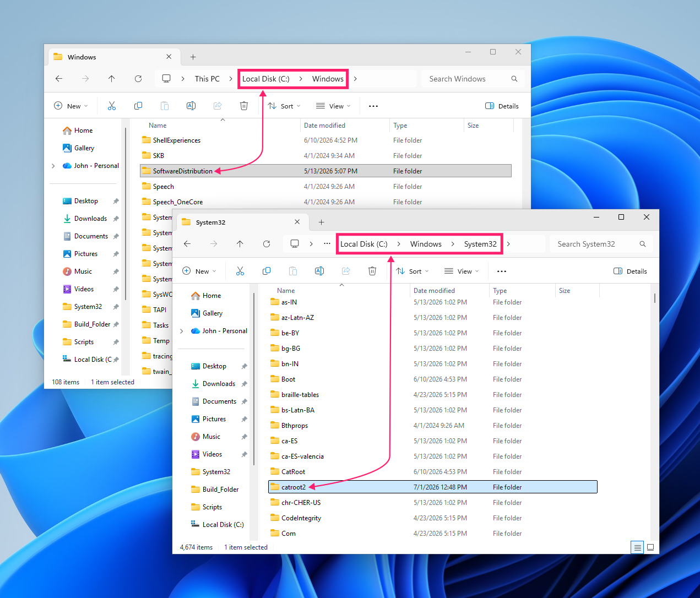Expand John - Personal in Windows window sidebar
The image size is (700, 598).
pyautogui.click(x=53, y=166)
